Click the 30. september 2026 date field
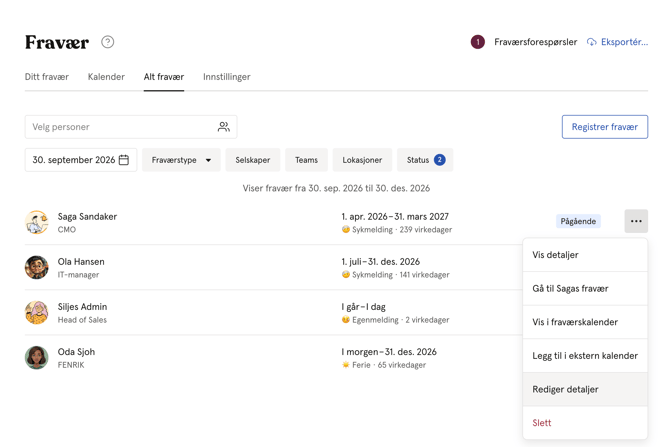Screen dimensions: 670x447 81,160
